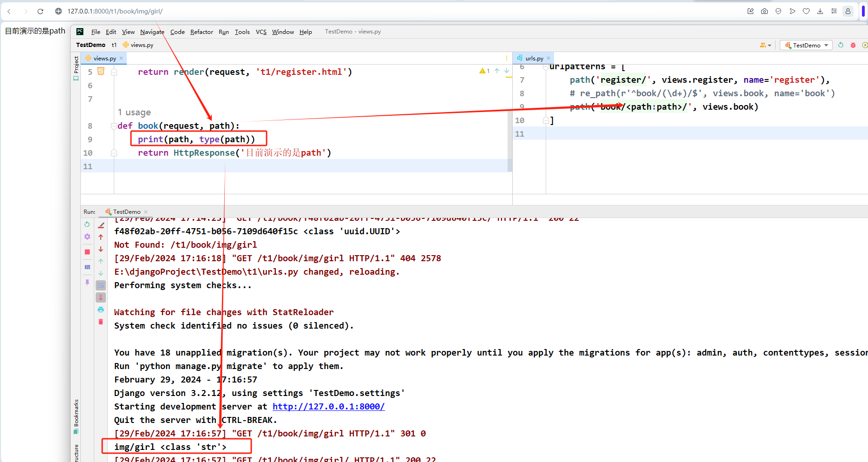
Task: Toggle fold marker at line 5 in views.py
Action: (x=114, y=72)
